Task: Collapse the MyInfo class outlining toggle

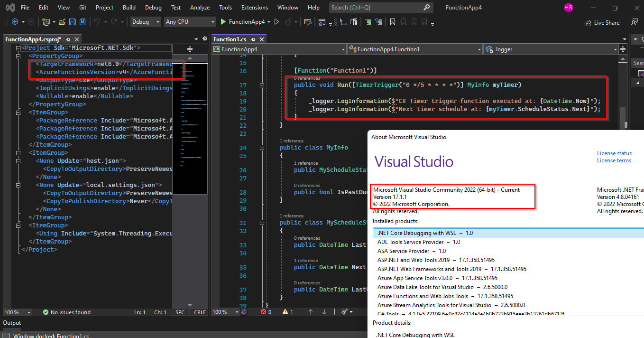Action: click(261, 148)
